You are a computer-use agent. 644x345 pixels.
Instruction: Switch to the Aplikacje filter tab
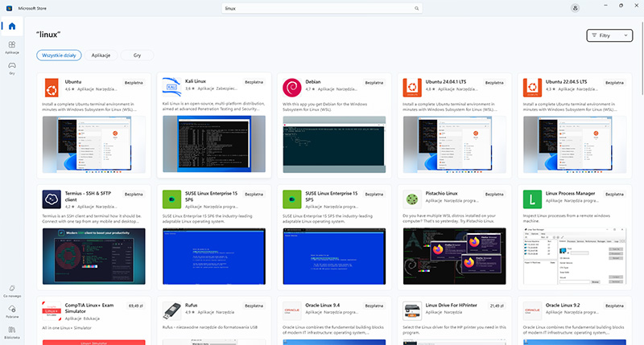[x=101, y=55]
